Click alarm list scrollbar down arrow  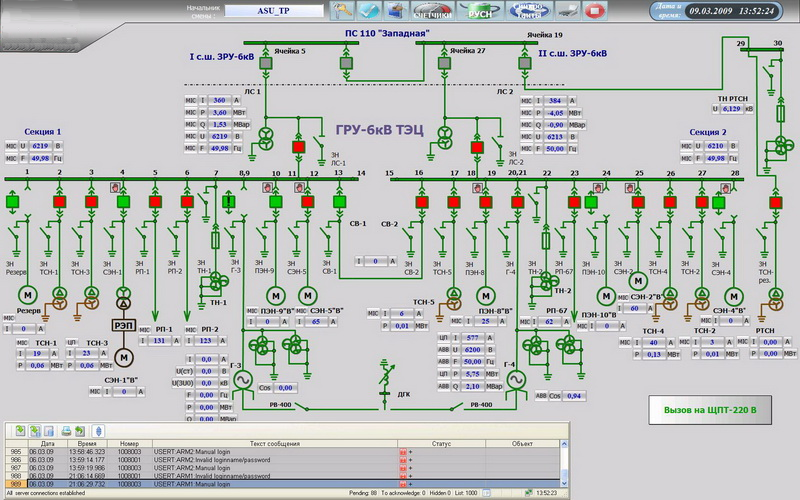coord(564,483)
